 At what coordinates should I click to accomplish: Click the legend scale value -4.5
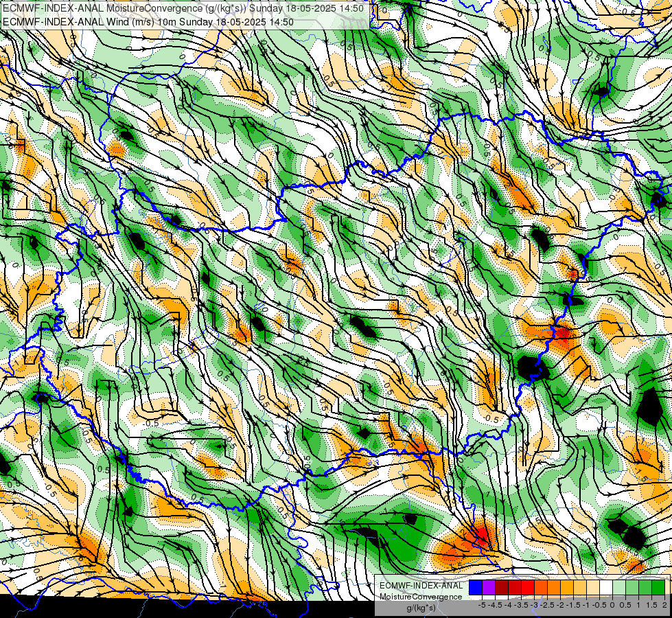tap(495, 605)
